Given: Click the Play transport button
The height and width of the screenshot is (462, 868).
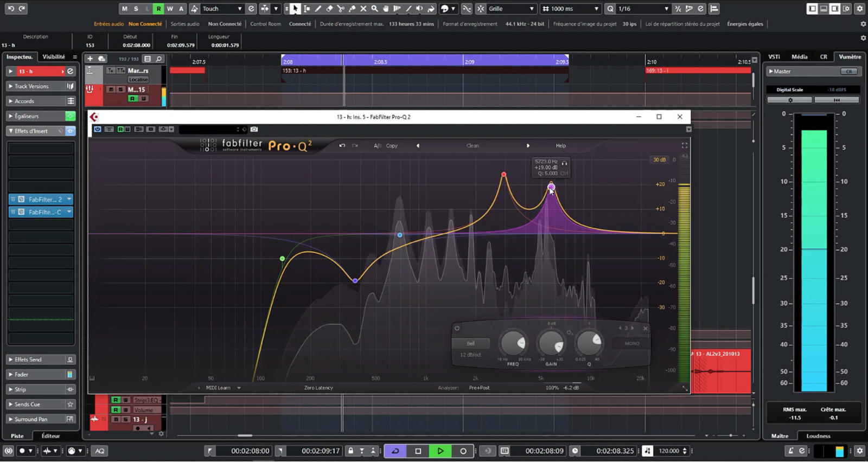Looking at the screenshot, I should pyautogui.click(x=441, y=451).
